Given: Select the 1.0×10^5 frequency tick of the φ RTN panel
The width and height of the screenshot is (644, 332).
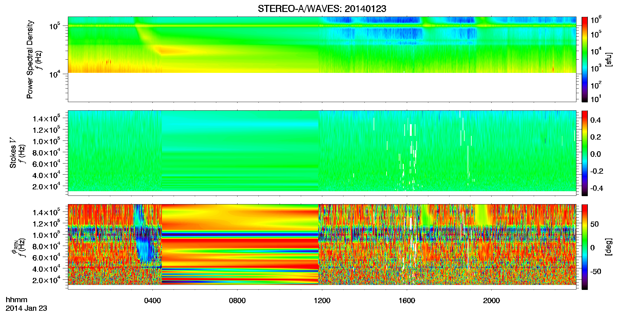Looking at the screenshot, I should 46,235.
